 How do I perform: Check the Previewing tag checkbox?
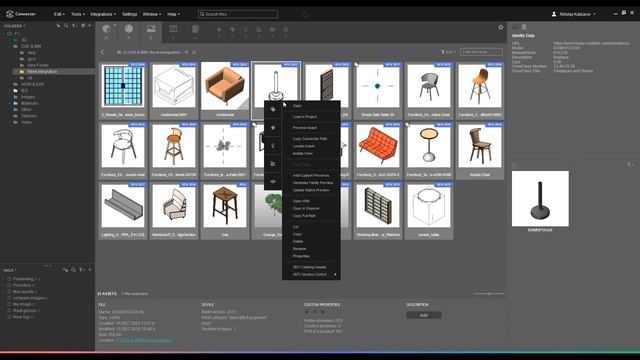pos(9,279)
